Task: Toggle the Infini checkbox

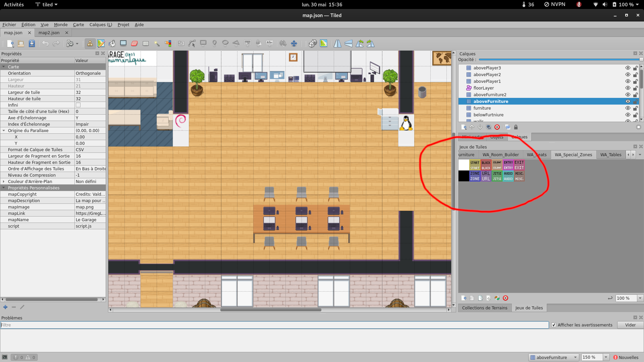Action: (78, 105)
